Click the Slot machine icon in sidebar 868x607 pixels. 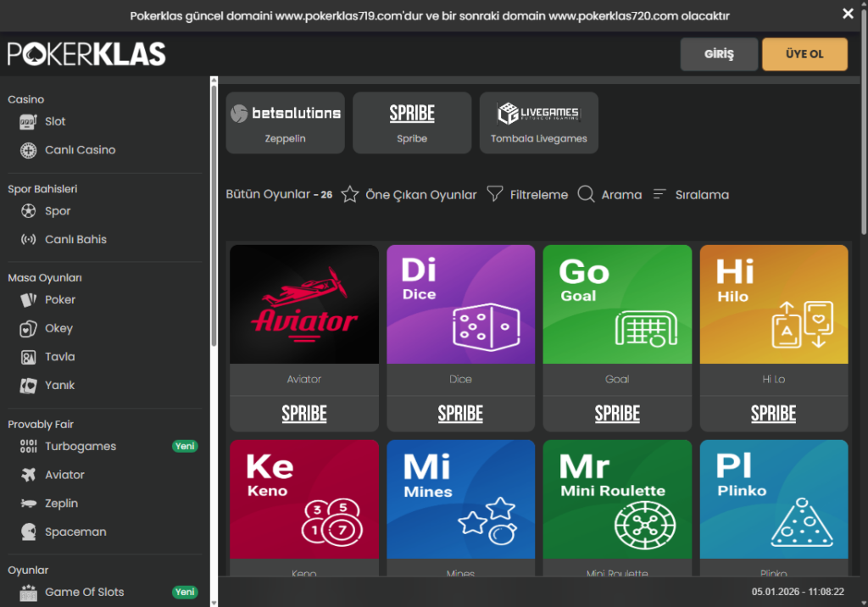[29, 121]
